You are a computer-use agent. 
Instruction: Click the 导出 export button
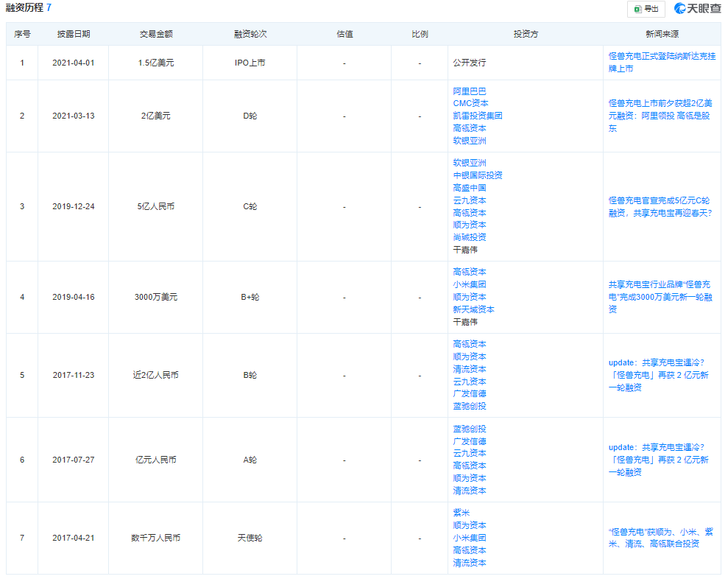click(646, 9)
